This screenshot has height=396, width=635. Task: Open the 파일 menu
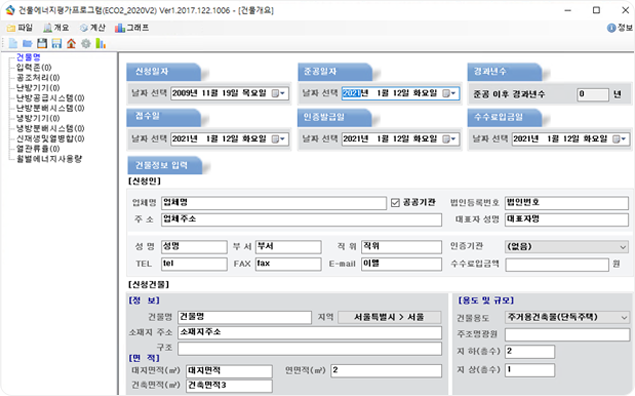[x=20, y=28]
